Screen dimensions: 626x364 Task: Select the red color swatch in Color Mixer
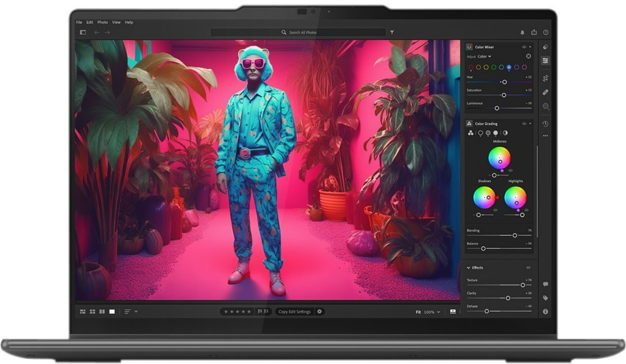click(x=471, y=67)
